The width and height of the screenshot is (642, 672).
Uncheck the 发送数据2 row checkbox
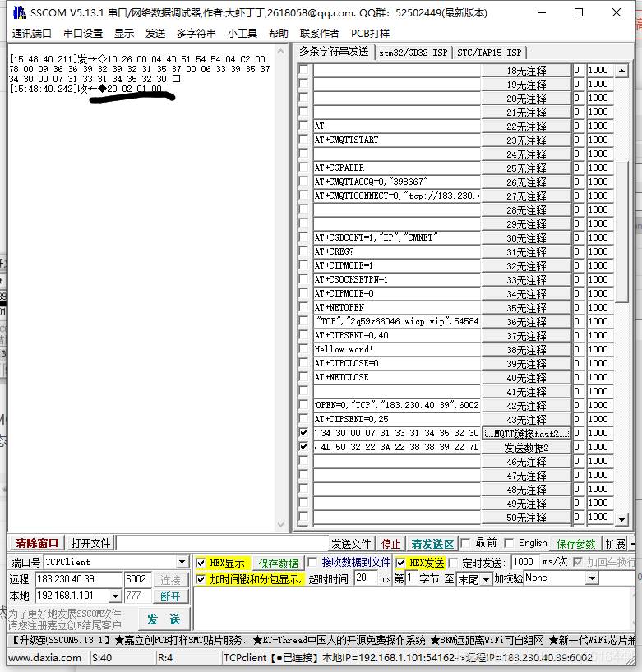pyautogui.click(x=303, y=447)
